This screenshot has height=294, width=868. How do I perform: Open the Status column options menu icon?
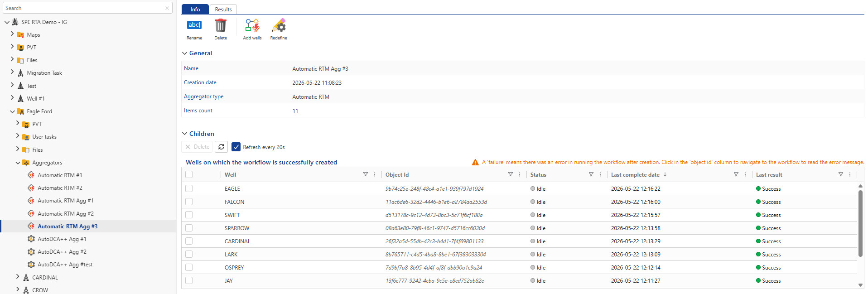click(x=600, y=174)
